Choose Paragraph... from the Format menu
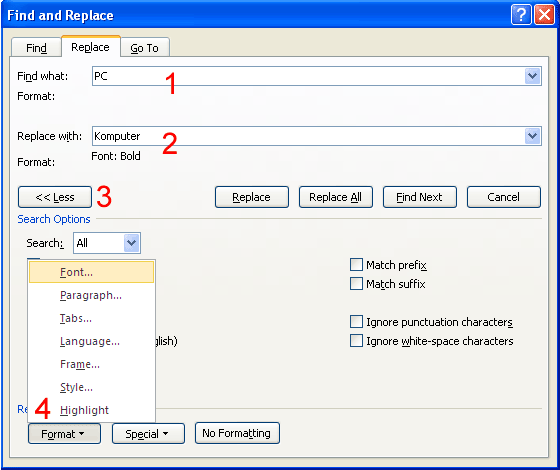 91,295
